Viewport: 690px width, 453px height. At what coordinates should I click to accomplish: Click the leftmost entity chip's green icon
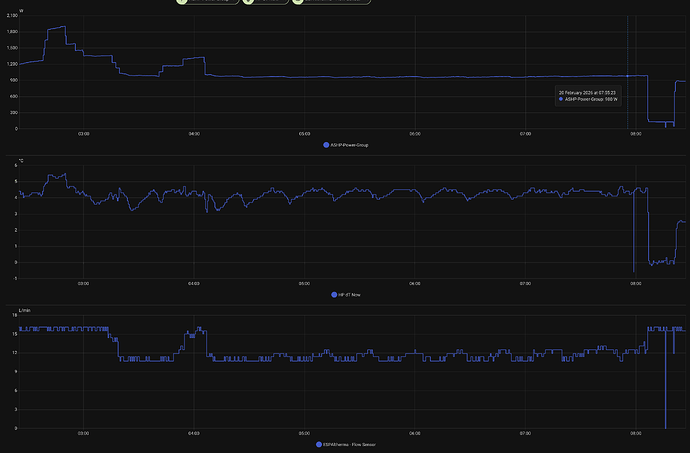click(x=181, y=2)
